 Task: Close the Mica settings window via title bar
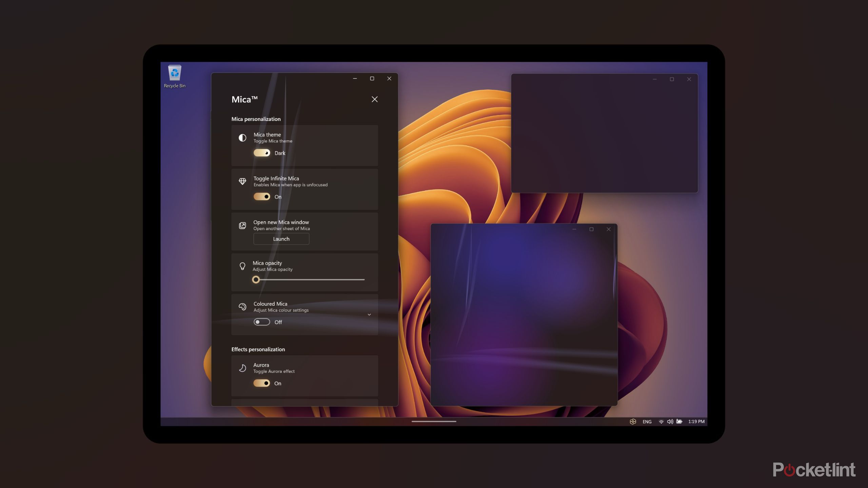pos(389,79)
